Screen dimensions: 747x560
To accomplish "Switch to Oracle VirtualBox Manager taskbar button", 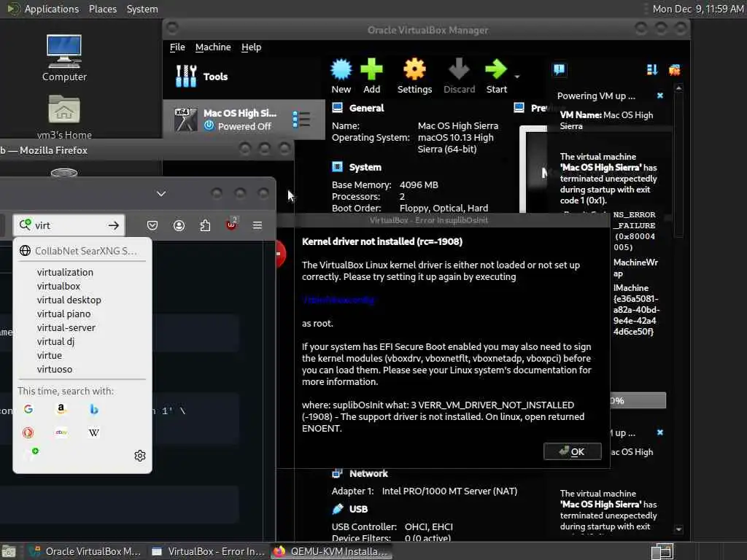I will coord(85,551).
